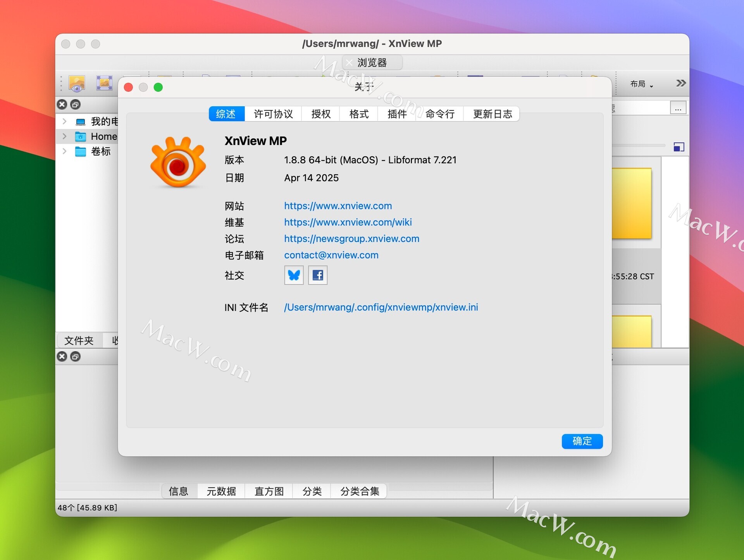Click the blue view-mode square icon
This screenshot has height=560, width=744.
pyautogui.click(x=679, y=147)
